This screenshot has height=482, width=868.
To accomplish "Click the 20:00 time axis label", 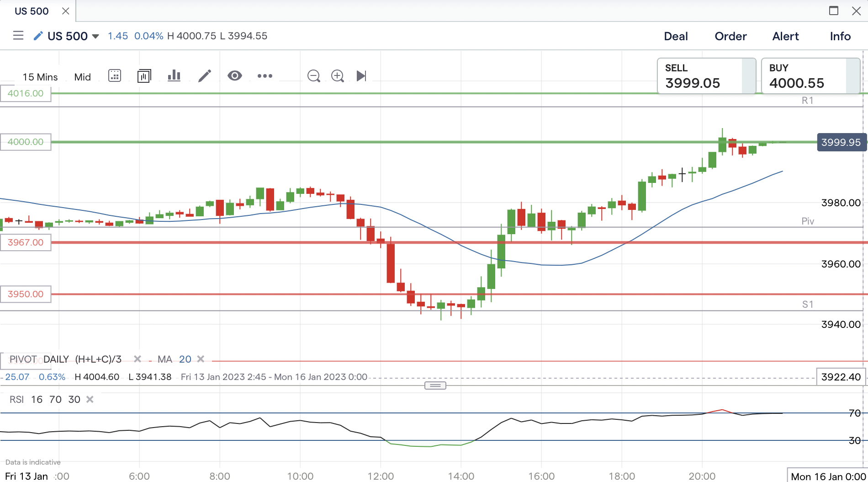I will 702,476.
